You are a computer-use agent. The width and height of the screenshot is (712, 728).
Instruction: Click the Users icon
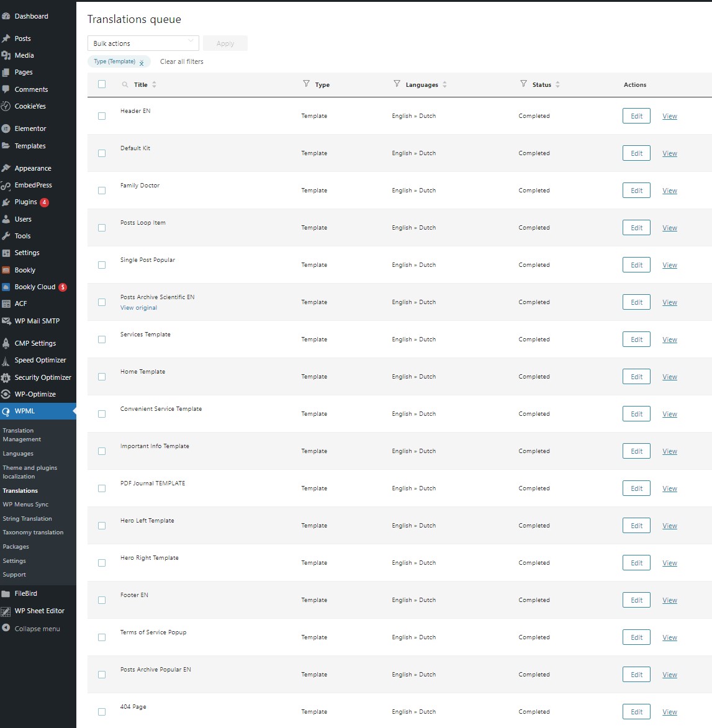point(6,219)
